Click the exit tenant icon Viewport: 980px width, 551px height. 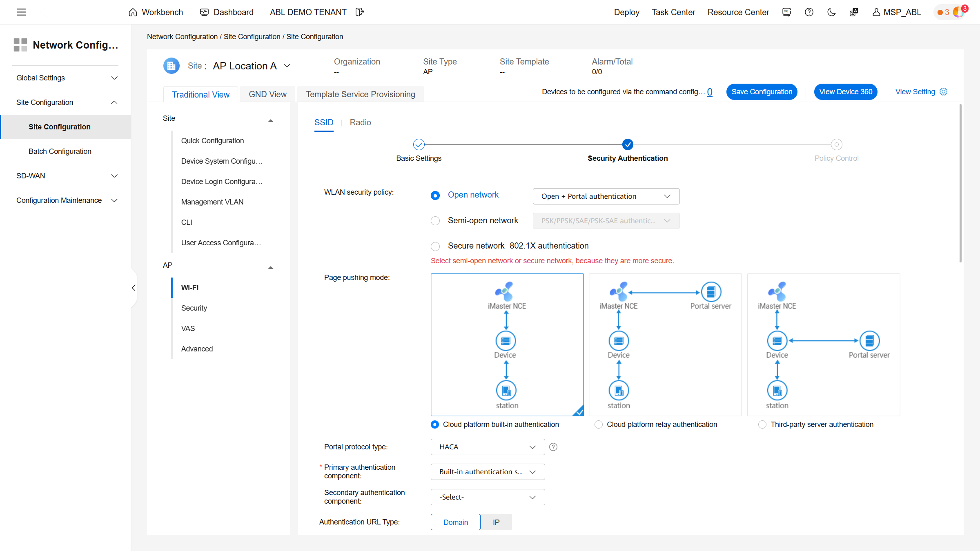click(x=359, y=12)
